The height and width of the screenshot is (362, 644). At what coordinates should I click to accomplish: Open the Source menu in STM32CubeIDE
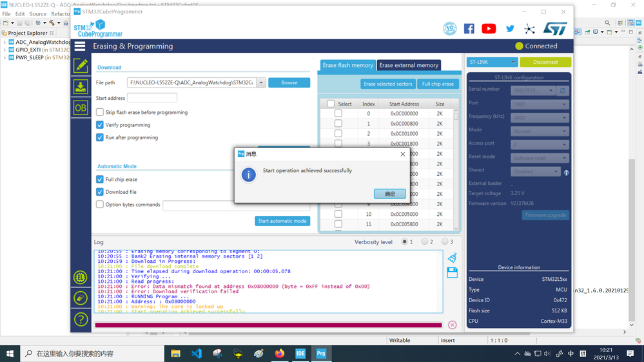coord(38,14)
